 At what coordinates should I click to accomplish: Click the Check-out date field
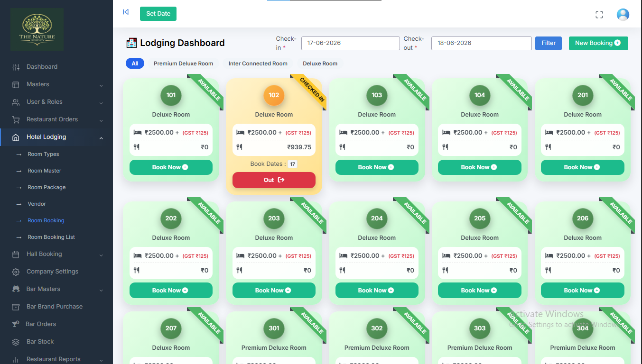tap(482, 43)
